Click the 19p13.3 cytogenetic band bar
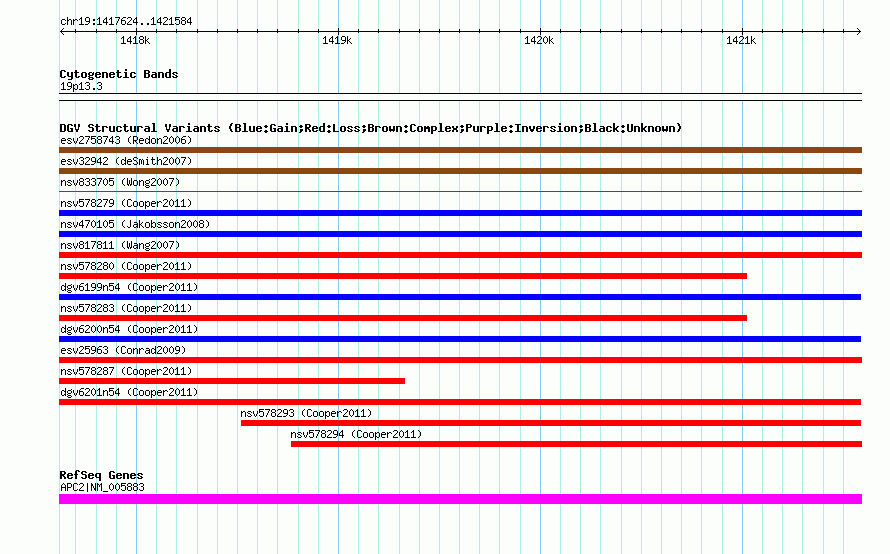 click(x=460, y=97)
